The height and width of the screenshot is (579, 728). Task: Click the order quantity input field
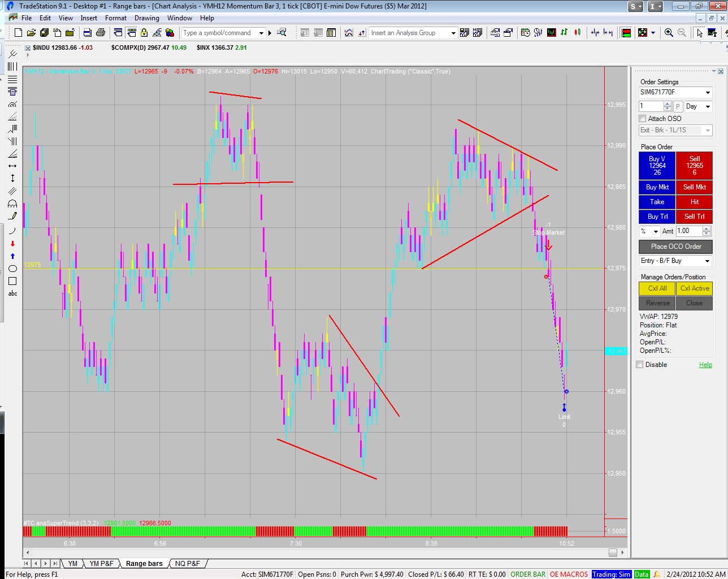pos(651,106)
